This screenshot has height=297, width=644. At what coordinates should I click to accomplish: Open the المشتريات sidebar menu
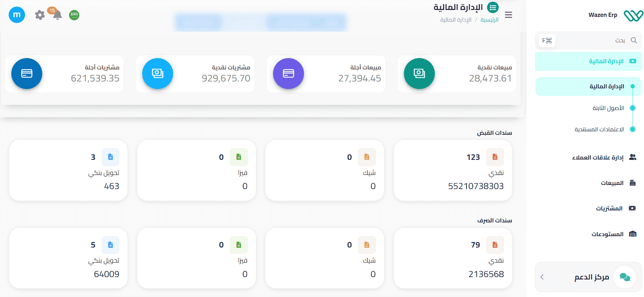tap(609, 208)
